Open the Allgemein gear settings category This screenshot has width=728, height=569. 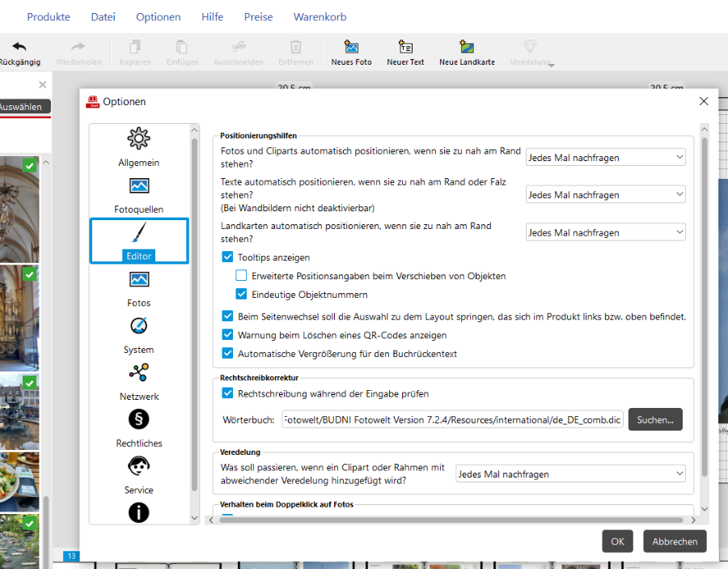(x=139, y=147)
